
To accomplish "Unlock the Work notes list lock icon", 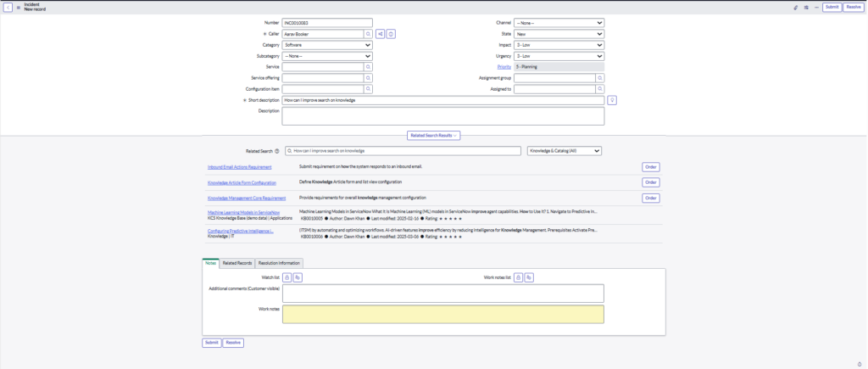I will coord(516,277).
